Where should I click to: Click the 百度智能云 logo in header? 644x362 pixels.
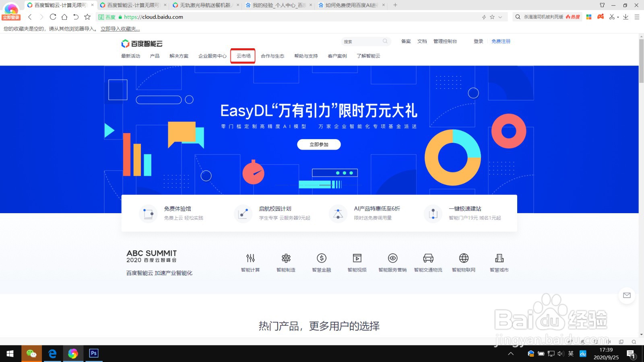pyautogui.click(x=142, y=43)
